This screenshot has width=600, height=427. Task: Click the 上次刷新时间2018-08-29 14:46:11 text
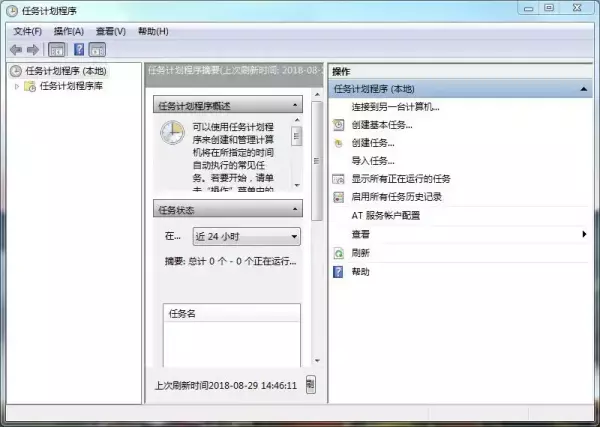tap(226, 385)
